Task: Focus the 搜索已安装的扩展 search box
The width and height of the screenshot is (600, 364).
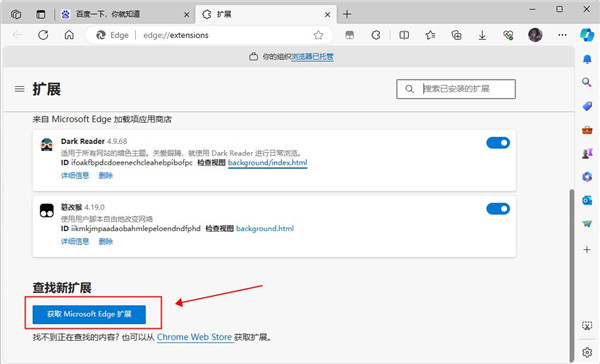Action: pos(456,89)
